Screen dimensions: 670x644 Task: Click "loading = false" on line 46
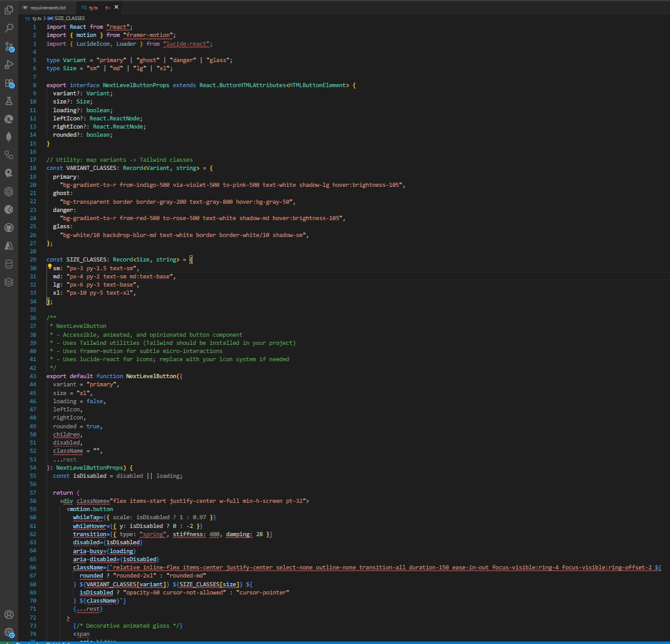coord(78,401)
